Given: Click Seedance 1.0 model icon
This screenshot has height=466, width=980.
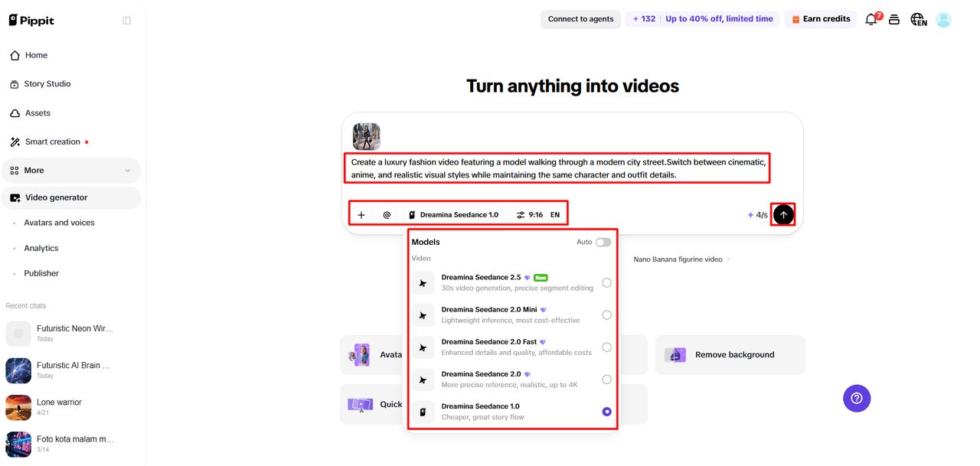Looking at the screenshot, I should tap(423, 412).
